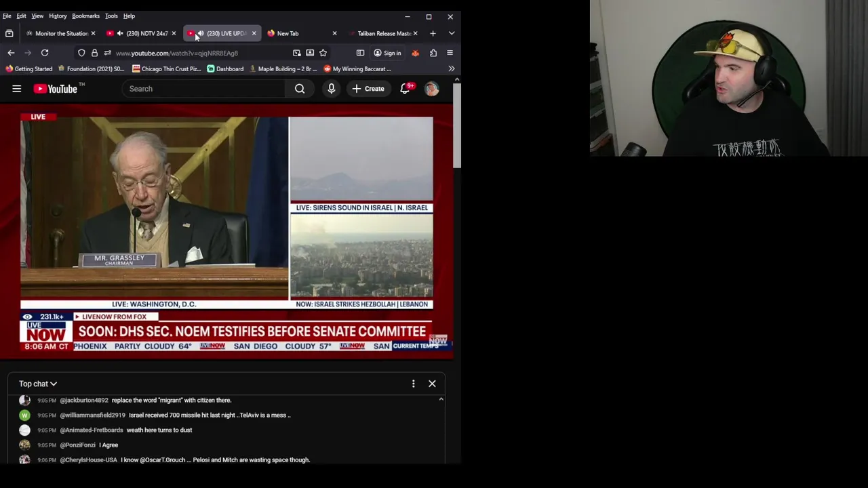Switch to the Monitor the Situation tab

point(60,33)
